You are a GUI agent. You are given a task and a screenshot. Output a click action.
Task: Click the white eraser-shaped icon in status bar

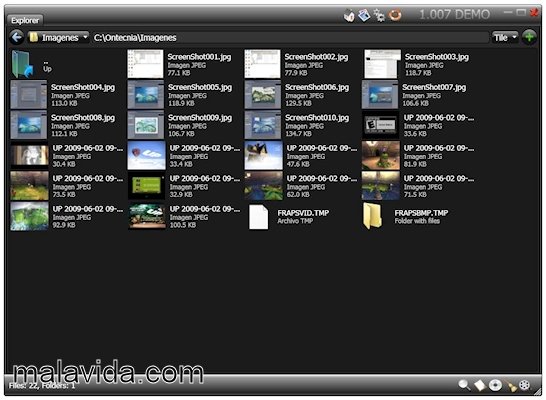pos(479,385)
